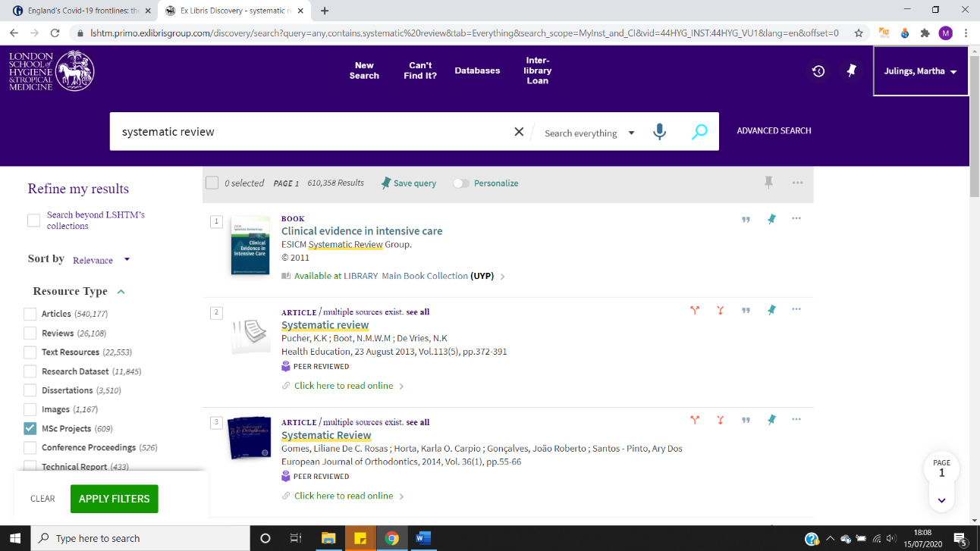Open the Databases menu item
This screenshot has height=551, width=980.
click(477, 70)
